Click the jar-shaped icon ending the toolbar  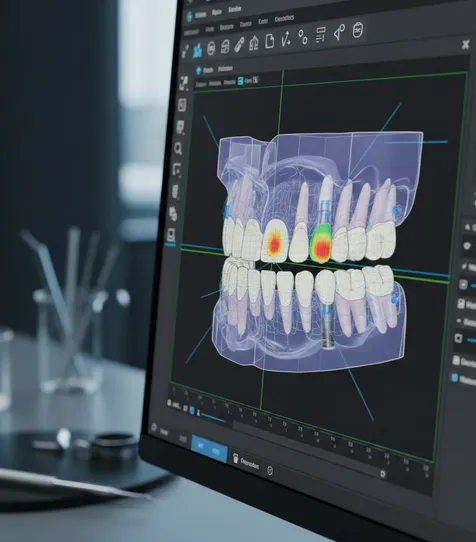coord(358,30)
